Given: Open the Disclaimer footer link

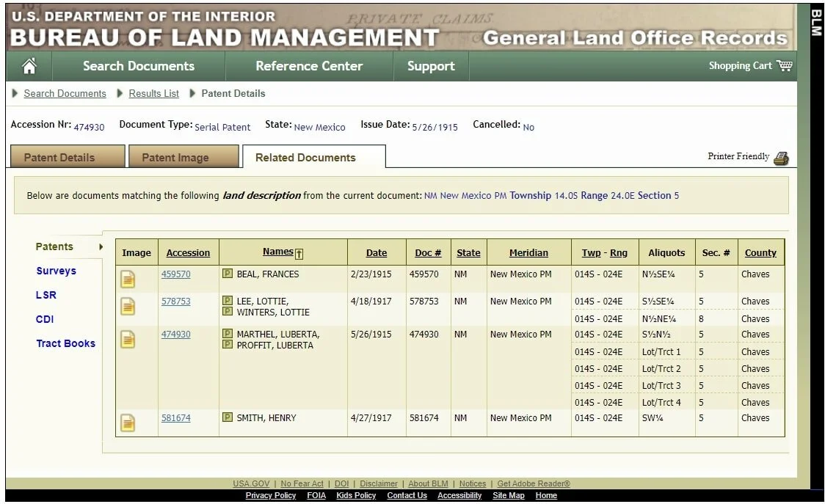Looking at the screenshot, I should [x=378, y=483].
